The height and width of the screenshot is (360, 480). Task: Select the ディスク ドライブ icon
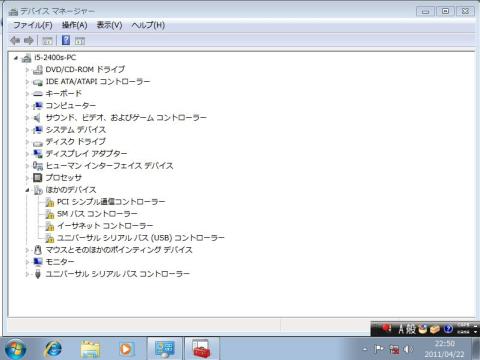pyautogui.click(x=38, y=142)
